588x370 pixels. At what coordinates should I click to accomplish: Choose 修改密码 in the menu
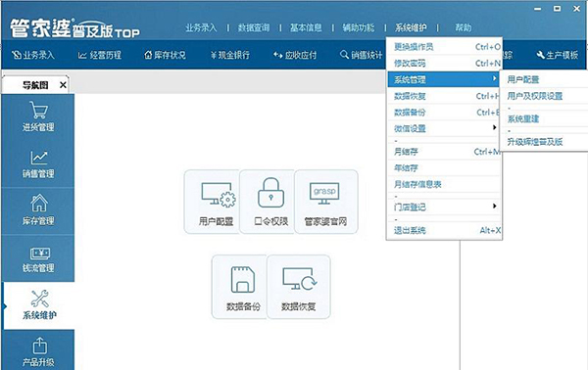[444, 64]
